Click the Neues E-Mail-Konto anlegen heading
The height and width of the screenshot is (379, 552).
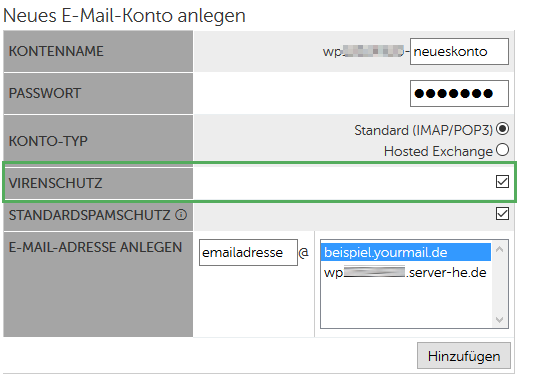click(x=124, y=15)
